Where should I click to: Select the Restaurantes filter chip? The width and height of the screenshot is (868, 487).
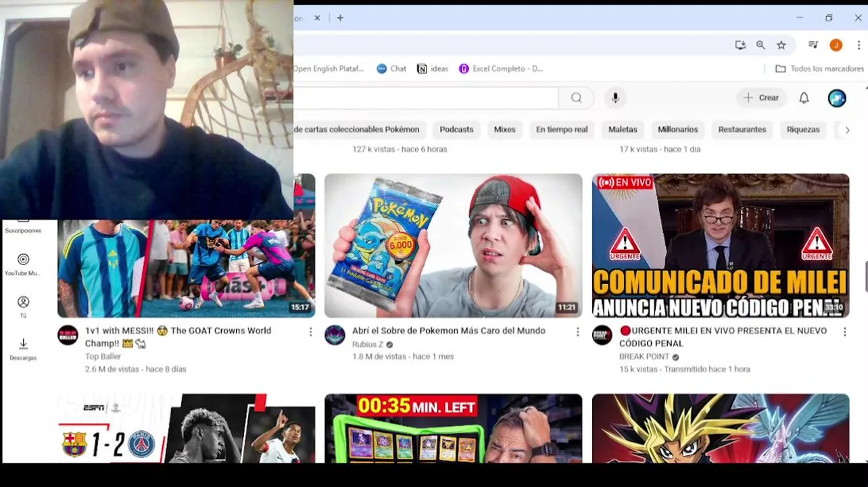coord(742,129)
